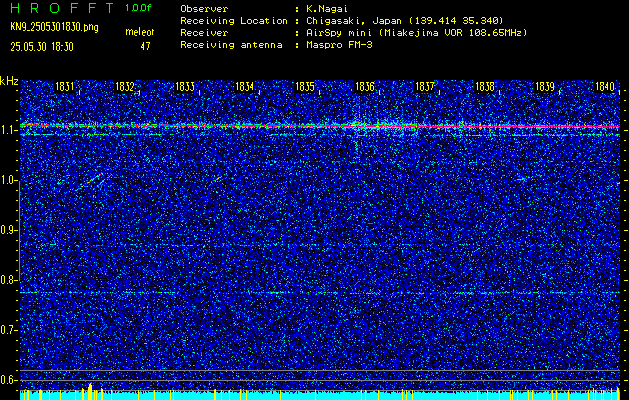
Task: Select AirSpy mini receiver description
Action: coord(416,33)
